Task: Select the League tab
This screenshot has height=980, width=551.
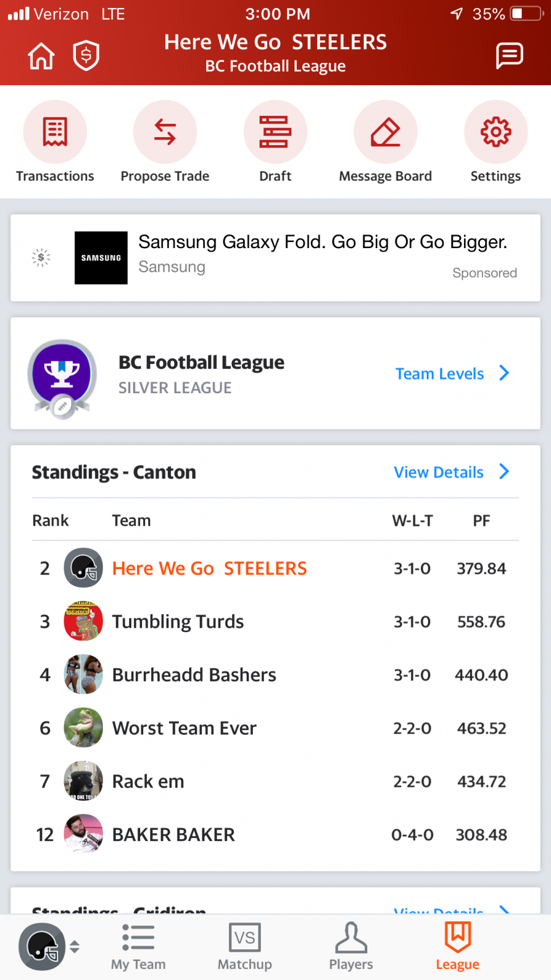Action: click(457, 947)
